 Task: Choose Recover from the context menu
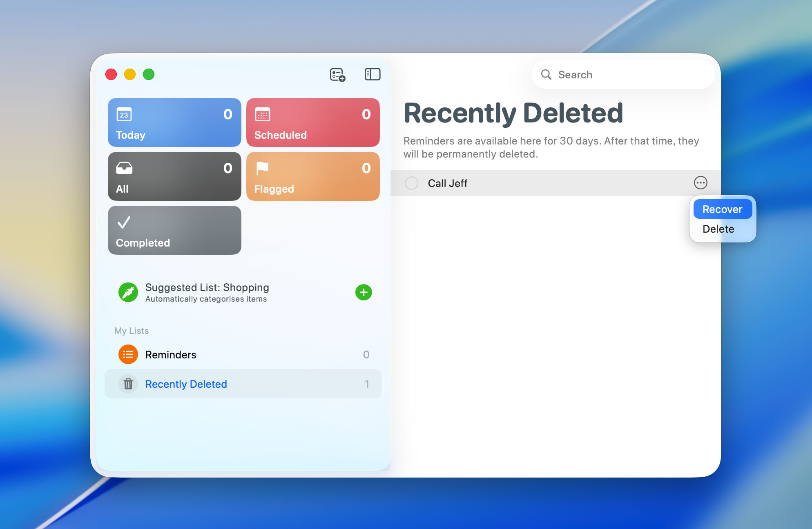[x=723, y=209]
